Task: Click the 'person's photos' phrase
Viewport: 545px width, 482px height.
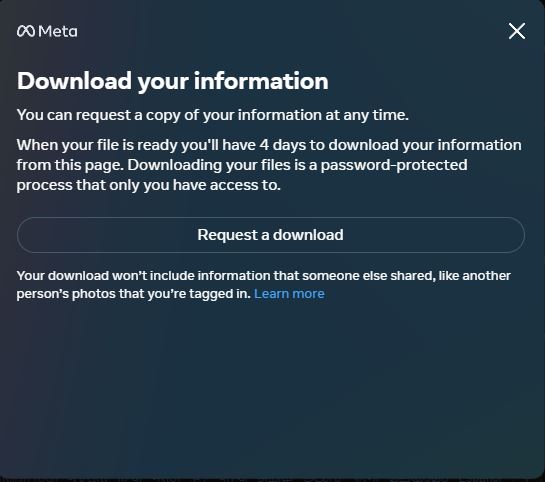Action: (66, 294)
